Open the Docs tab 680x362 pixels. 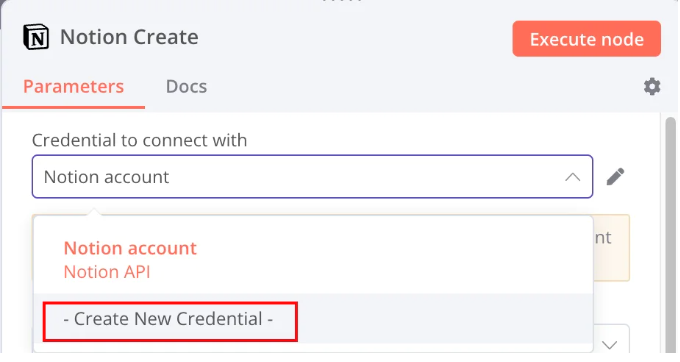186,87
